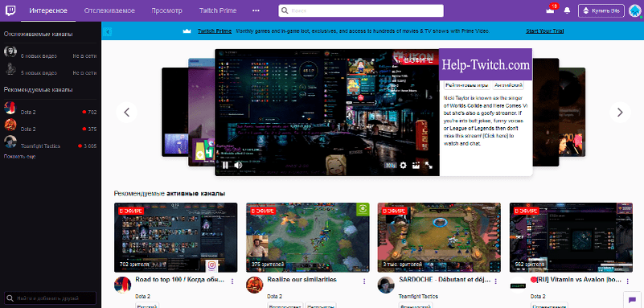Open recommended Dota 2 channel with 702 viewers
Screen dimensions: 644x308
pyautogui.click(x=50, y=109)
